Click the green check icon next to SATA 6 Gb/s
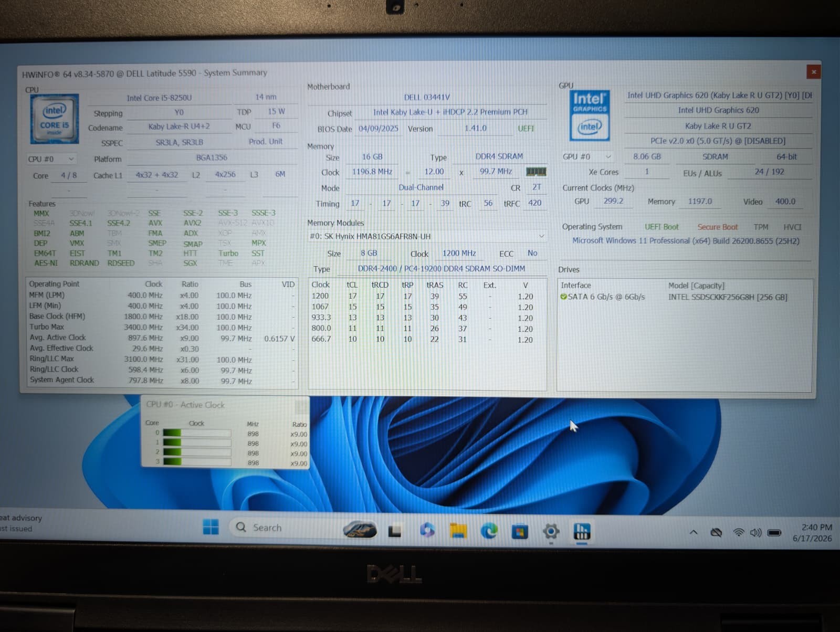Image resolution: width=840 pixels, height=632 pixels. click(x=563, y=297)
